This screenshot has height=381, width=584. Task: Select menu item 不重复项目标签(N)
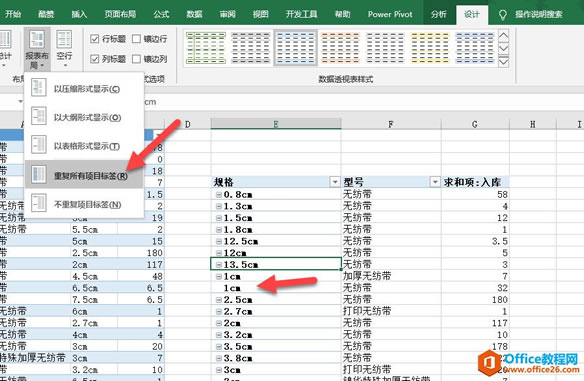84,204
